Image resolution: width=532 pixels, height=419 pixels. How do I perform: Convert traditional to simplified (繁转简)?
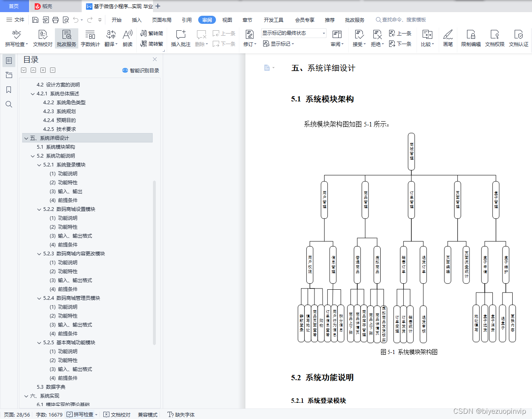tap(152, 34)
